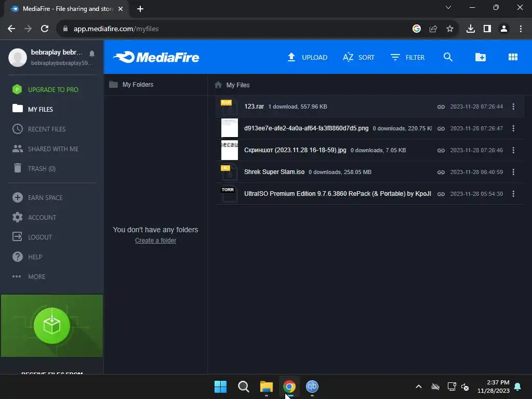
Task: Close the MediaFire tab
Action: click(121, 9)
